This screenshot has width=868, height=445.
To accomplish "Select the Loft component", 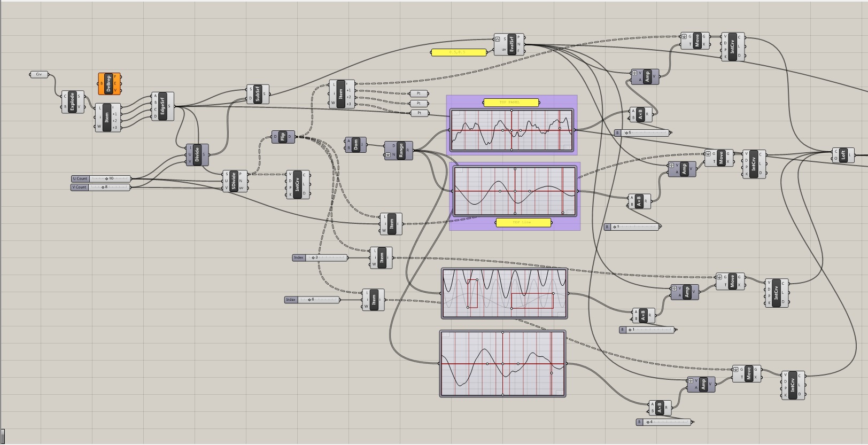I will 843,155.
